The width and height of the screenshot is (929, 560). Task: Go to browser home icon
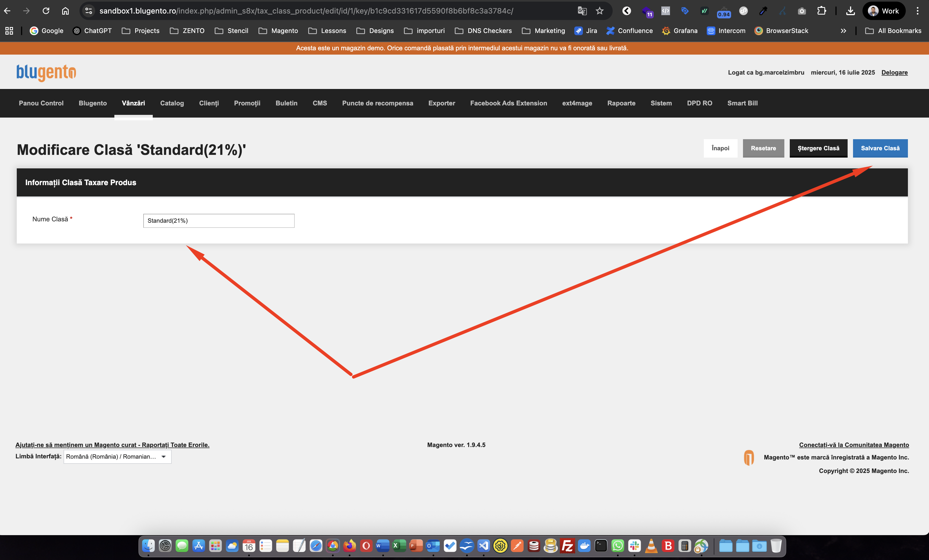click(x=65, y=11)
